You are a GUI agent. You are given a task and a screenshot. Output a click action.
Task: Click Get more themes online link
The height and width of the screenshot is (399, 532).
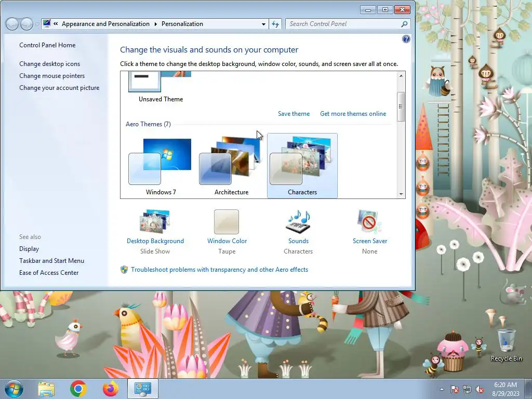pyautogui.click(x=353, y=114)
